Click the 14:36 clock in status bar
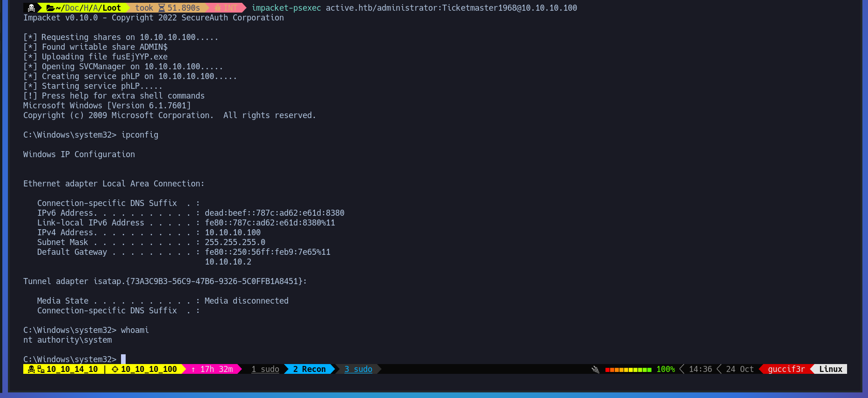This screenshot has height=398, width=868. pos(700,369)
